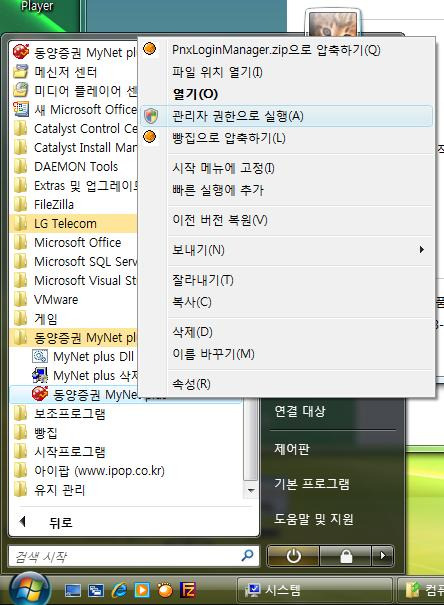Screen dimensions: 444x605
Task: Click 관리자 권한으로 실행(A) menu entry
Action: pos(287,116)
